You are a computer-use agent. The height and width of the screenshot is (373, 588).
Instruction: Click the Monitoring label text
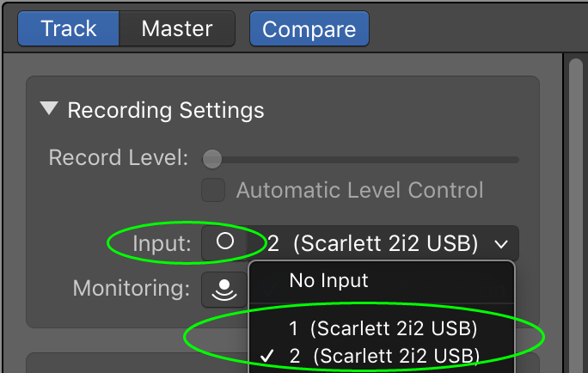coord(131,288)
